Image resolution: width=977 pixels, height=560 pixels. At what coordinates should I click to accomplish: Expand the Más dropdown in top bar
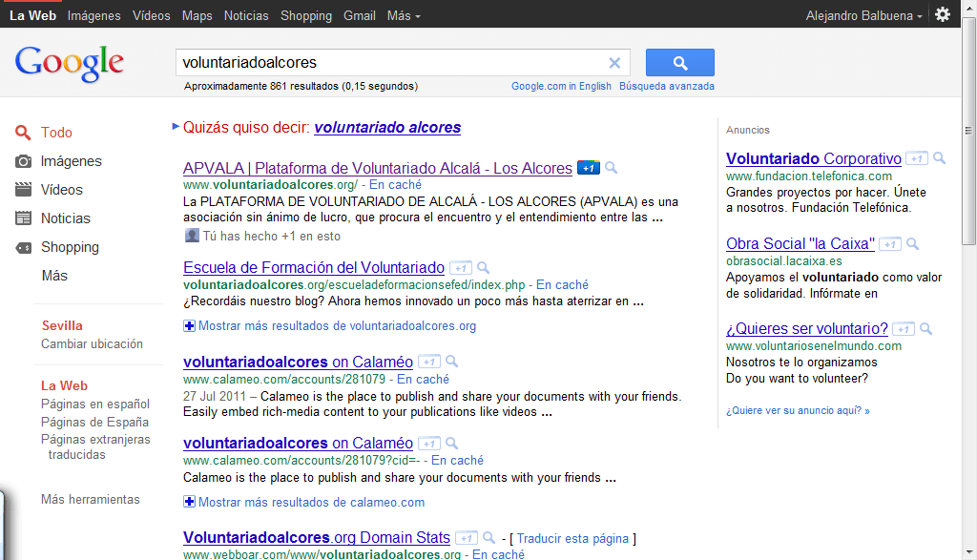pyautogui.click(x=404, y=15)
